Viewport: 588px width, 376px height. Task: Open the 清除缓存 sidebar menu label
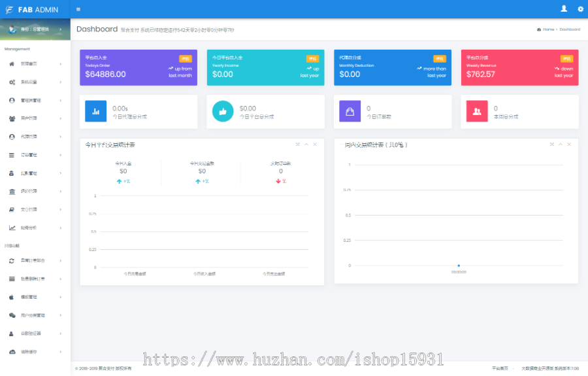tap(29, 352)
